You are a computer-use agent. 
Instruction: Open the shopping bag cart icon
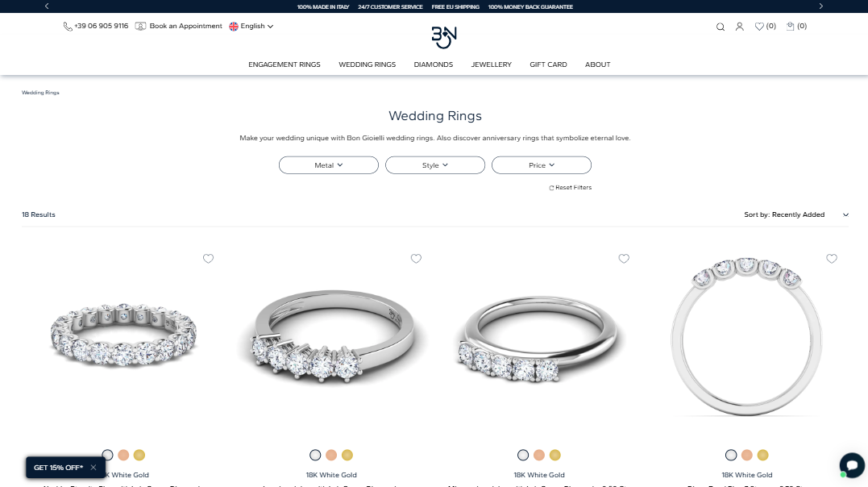(791, 26)
